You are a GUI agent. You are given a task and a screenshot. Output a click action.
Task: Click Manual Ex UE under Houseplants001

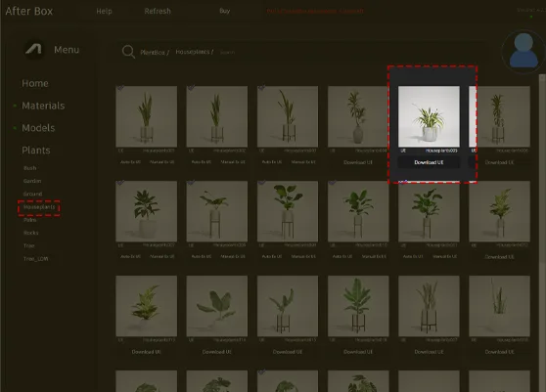(161, 162)
